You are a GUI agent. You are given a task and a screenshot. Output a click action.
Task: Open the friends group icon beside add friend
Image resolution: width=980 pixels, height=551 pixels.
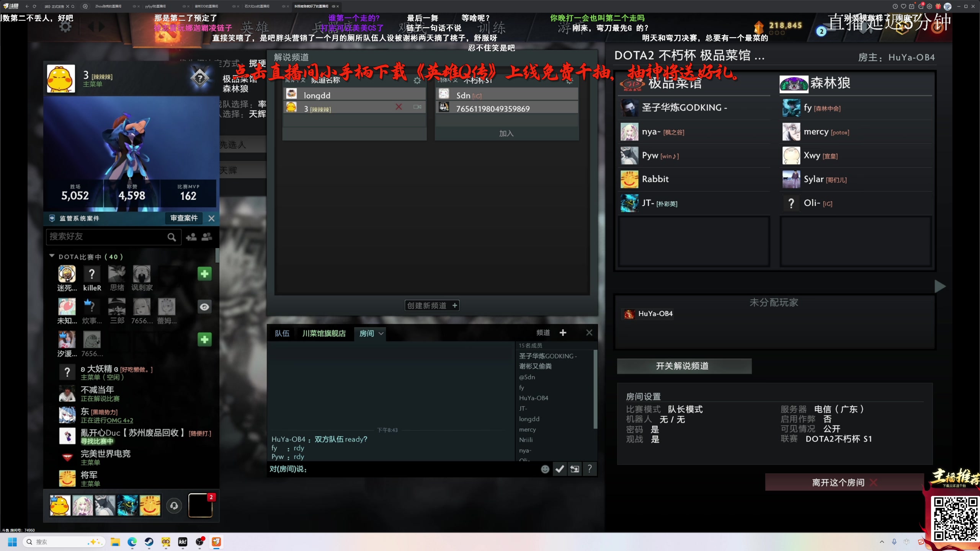[x=207, y=237]
